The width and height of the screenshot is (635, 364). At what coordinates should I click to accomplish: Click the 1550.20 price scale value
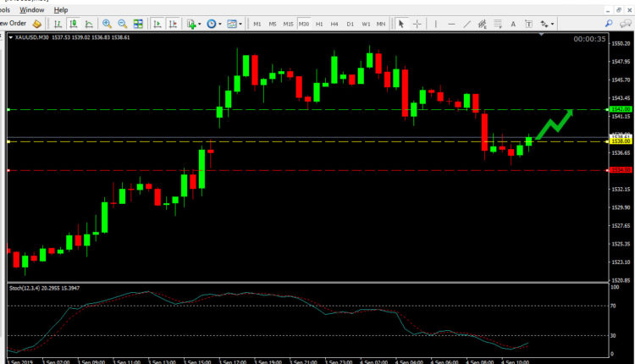click(621, 43)
